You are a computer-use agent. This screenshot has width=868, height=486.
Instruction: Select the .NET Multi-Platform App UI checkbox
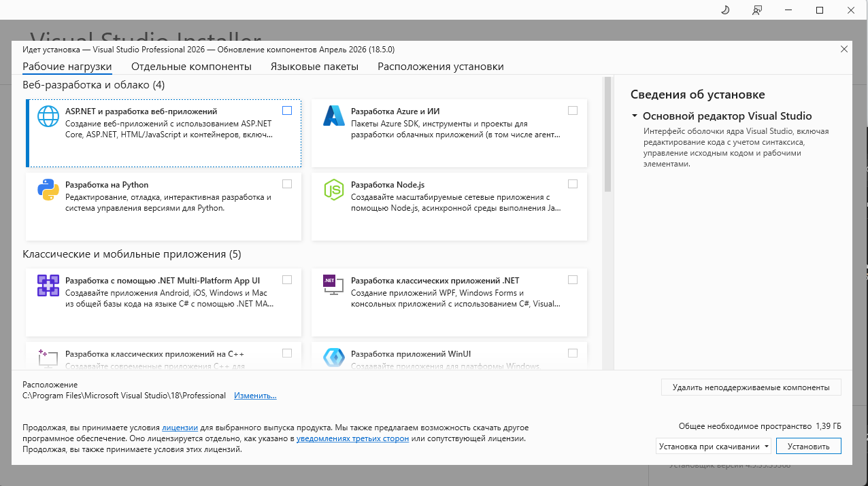(x=287, y=279)
